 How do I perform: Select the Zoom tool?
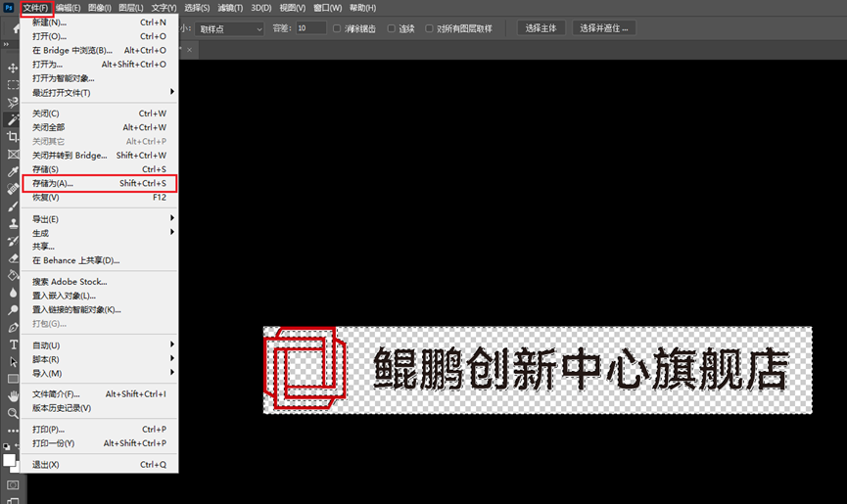(13, 413)
